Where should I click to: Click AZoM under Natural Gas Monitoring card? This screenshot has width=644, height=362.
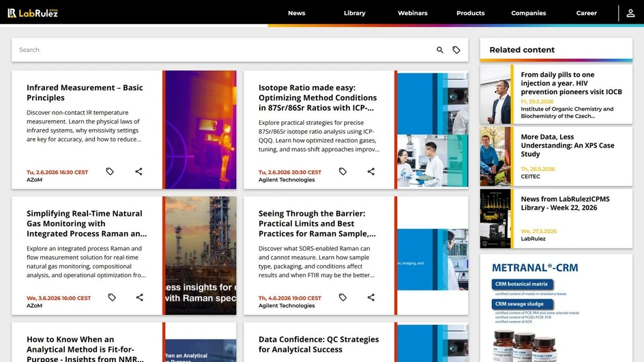click(x=35, y=305)
